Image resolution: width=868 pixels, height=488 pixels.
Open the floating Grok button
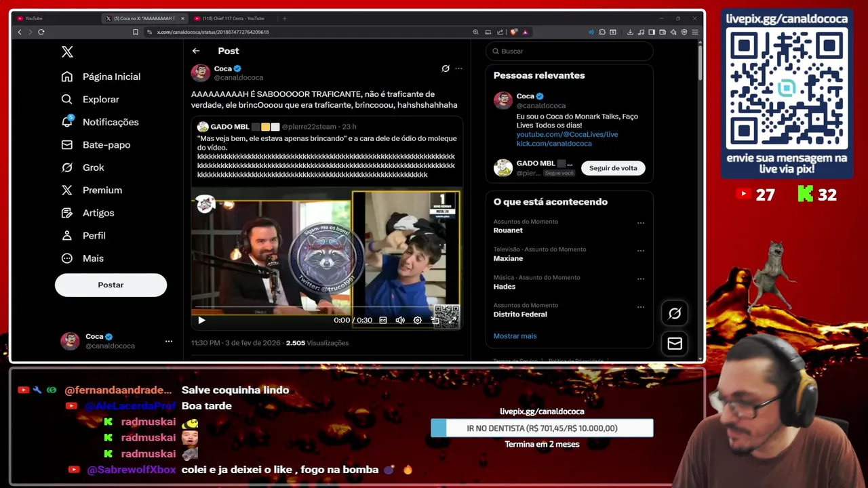pos(675,313)
